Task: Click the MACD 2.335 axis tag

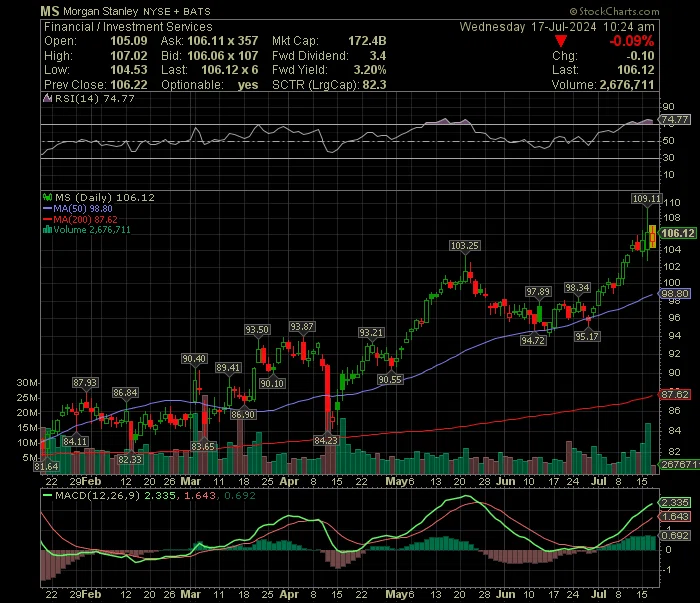Action: 675,503
